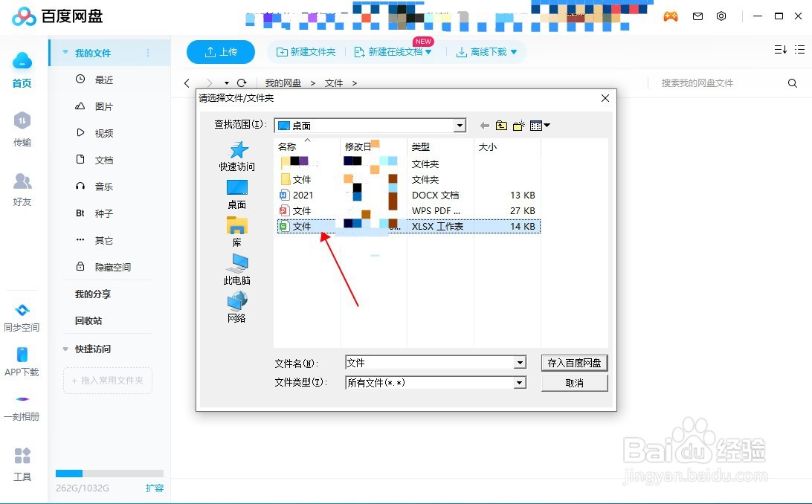
Task: Select the 好友 (Friends) icon in sidebar
Action: point(22,186)
